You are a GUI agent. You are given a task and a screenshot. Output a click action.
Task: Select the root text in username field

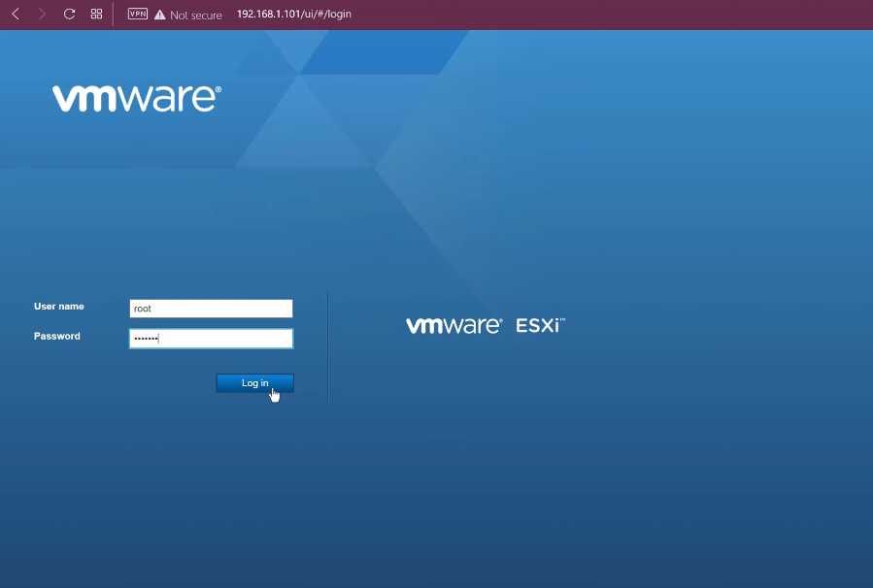142,308
